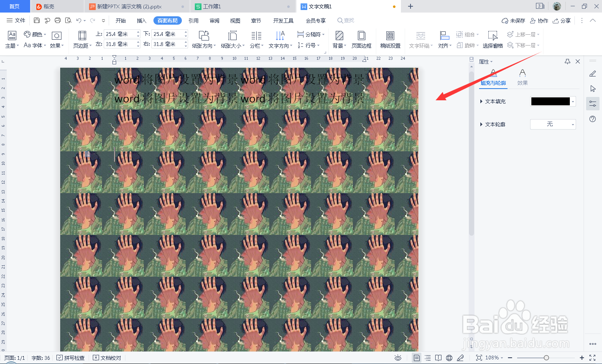Screen dimensions: 602x364
Task: Switch to outline view in status bar
Action: tap(428, 358)
